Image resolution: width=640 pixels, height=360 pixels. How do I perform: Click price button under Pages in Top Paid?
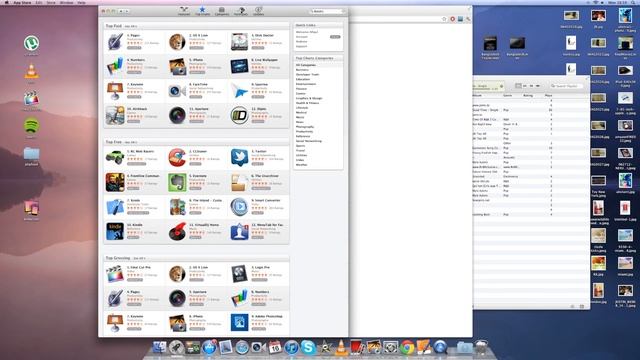click(x=134, y=48)
